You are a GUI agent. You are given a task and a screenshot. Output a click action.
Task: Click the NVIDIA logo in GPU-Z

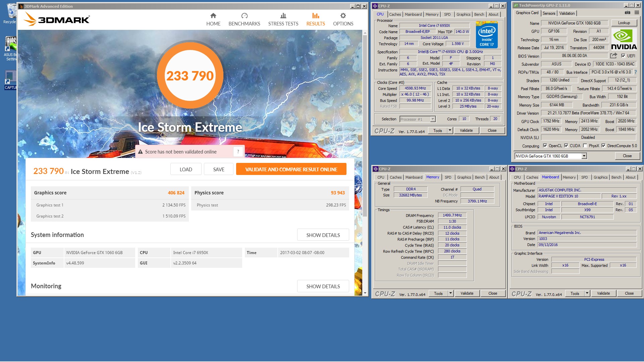pos(624,39)
